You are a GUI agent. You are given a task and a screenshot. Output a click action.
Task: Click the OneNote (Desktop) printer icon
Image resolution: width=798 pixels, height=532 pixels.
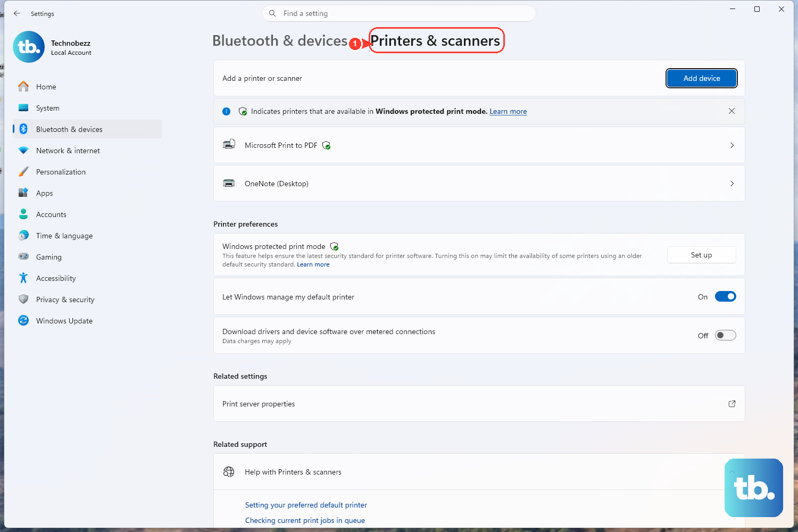pos(229,183)
